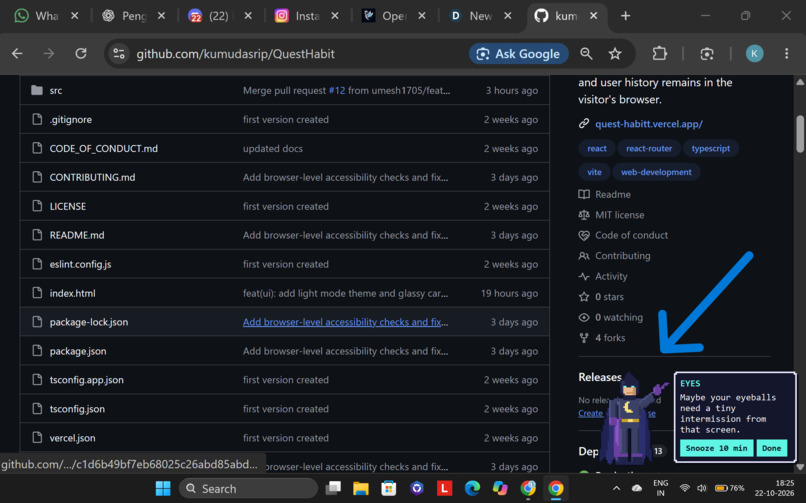
Task: Select the web-development topic tag
Action: coord(656,172)
